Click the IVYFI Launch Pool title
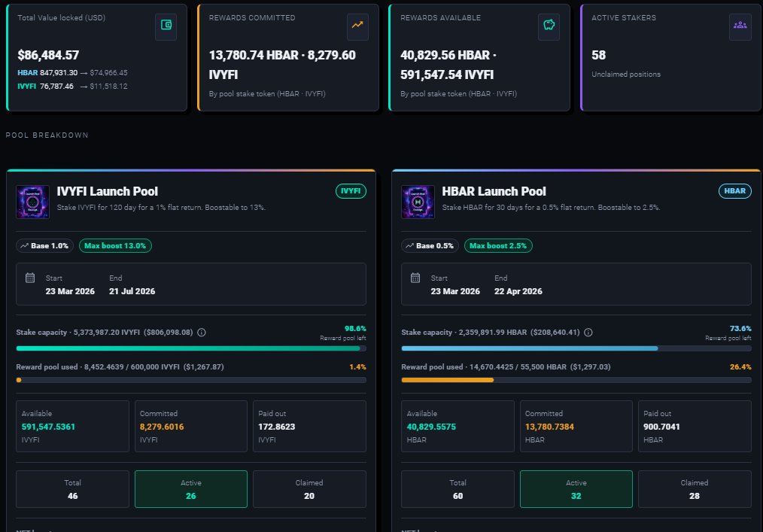This screenshot has height=532, width=763. (107, 191)
